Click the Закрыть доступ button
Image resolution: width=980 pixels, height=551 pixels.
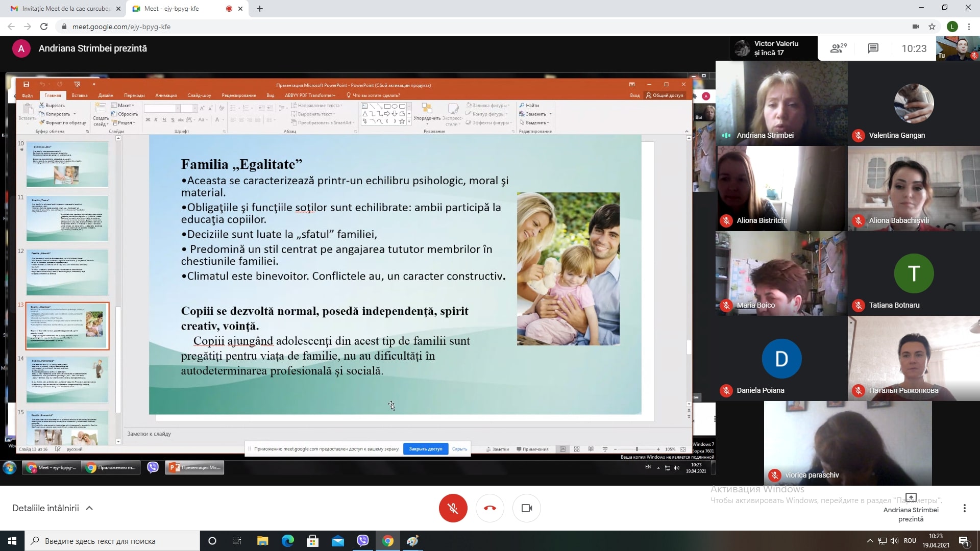click(x=425, y=449)
